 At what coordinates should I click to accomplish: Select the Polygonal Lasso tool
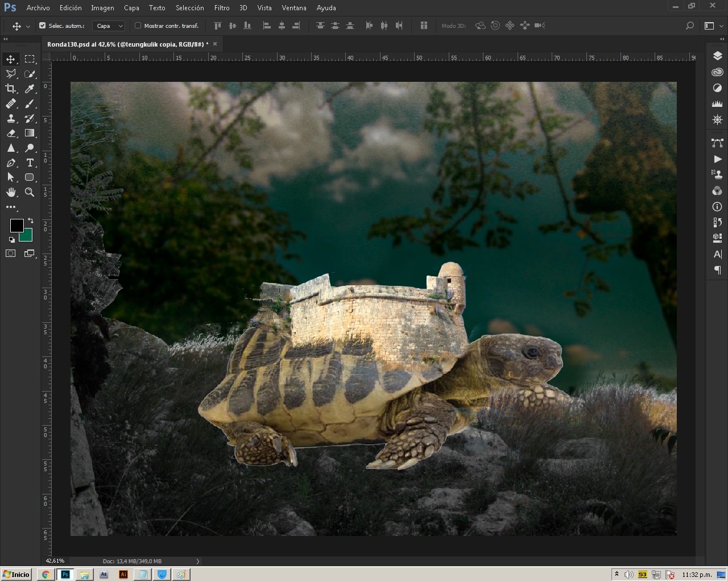click(x=11, y=74)
